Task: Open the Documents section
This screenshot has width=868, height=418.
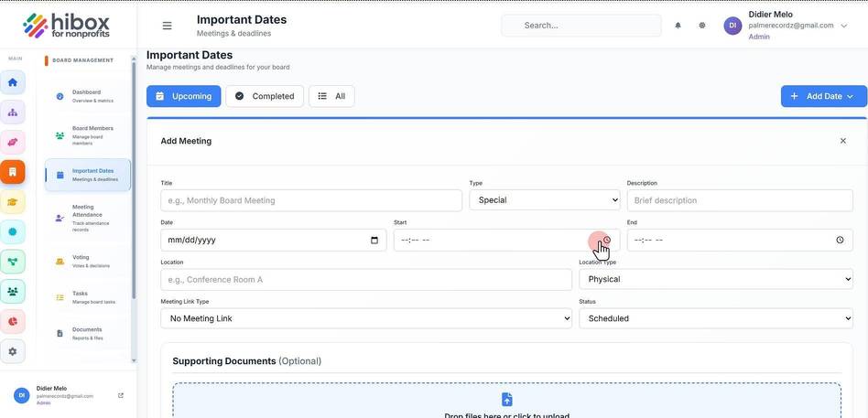Action: [x=88, y=333]
